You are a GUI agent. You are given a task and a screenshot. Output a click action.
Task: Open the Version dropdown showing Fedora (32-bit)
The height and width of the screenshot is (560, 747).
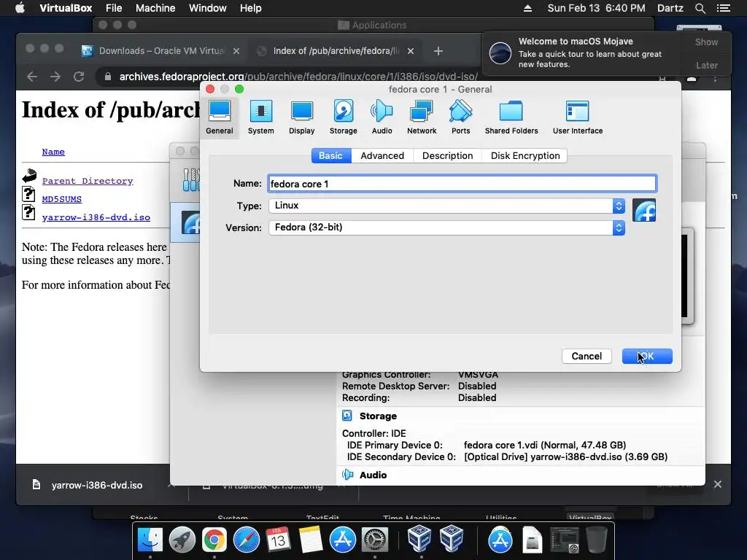pos(447,227)
